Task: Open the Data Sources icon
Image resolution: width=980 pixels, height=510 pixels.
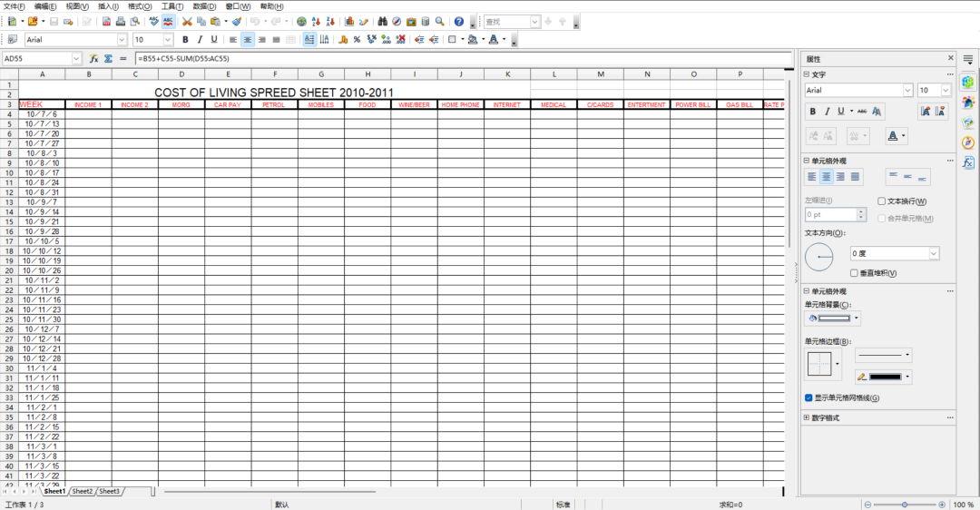Action: tap(426, 22)
